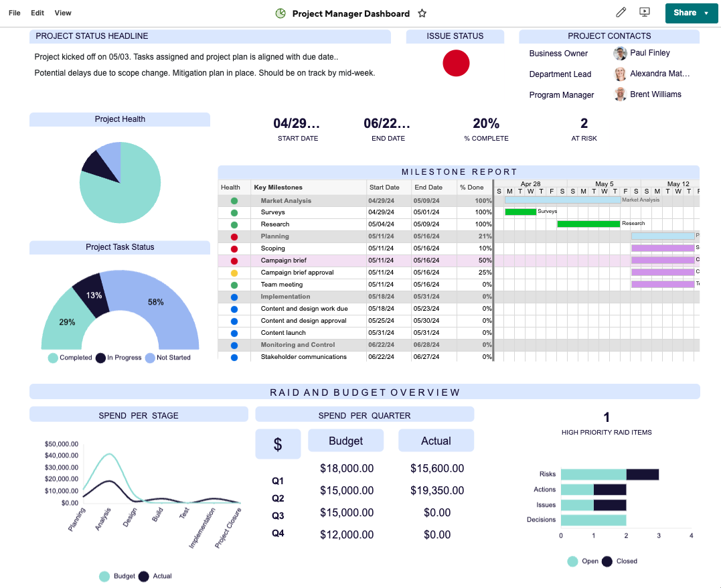Click the red Issue Status indicator
Viewport: 721px width, 588px height.
tap(456, 63)
